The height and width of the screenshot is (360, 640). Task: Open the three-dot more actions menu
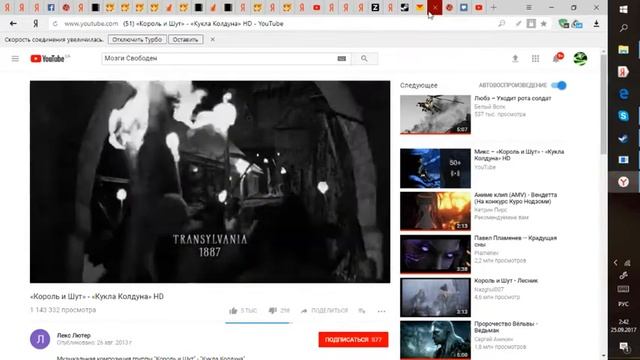[x=381, y=311]
